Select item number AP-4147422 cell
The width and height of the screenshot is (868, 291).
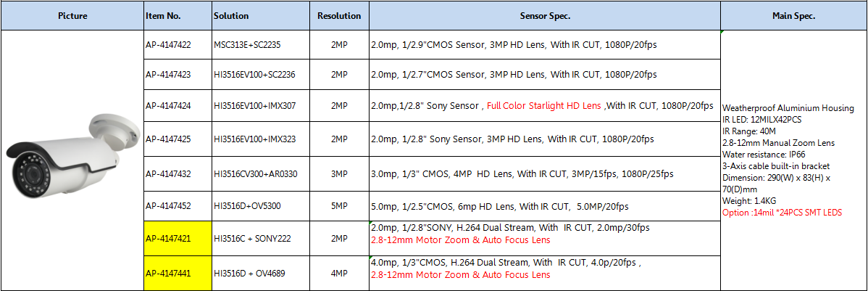tap(178, 45)
